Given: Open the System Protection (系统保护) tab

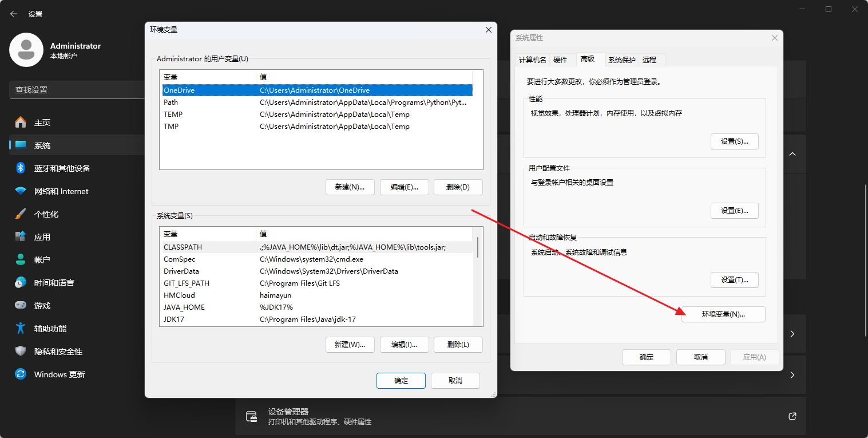Looking at the screenshot, I should (x=621, y=60).
